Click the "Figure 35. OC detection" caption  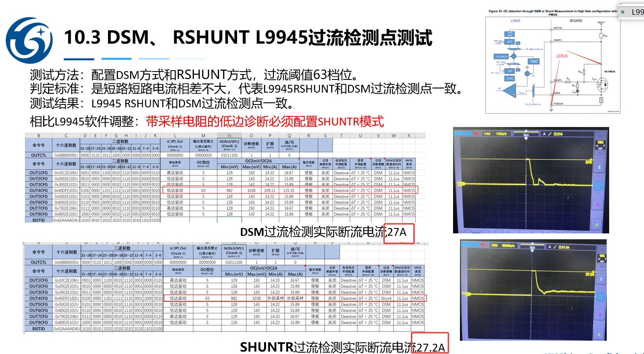[x=553, y=12]
